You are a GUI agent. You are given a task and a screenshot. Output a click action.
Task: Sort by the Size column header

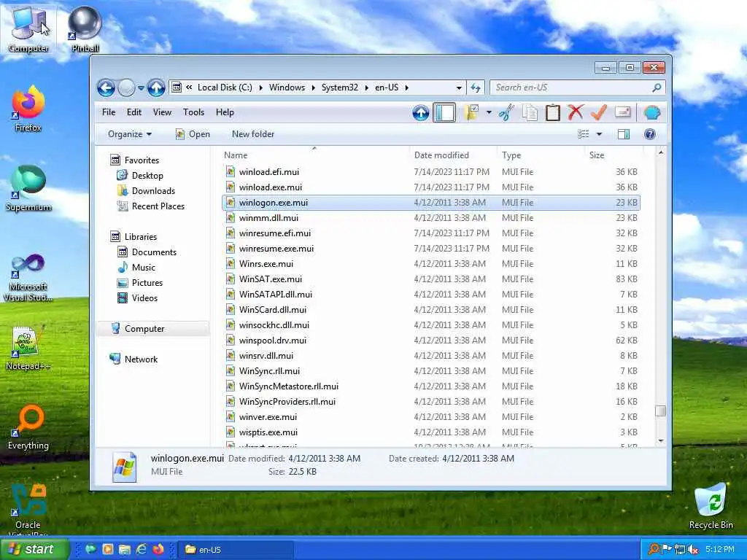614,155
